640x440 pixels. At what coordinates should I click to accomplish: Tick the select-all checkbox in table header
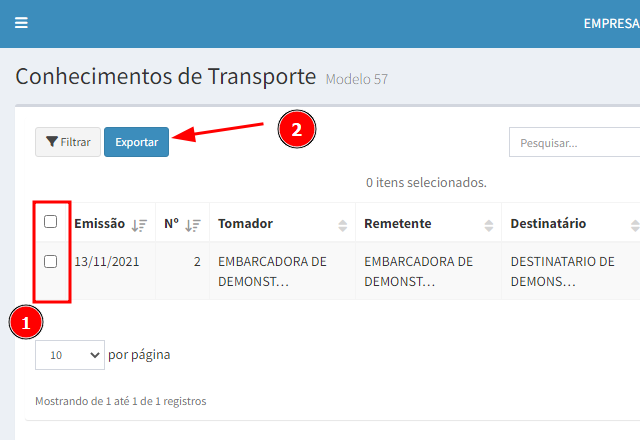51,223
